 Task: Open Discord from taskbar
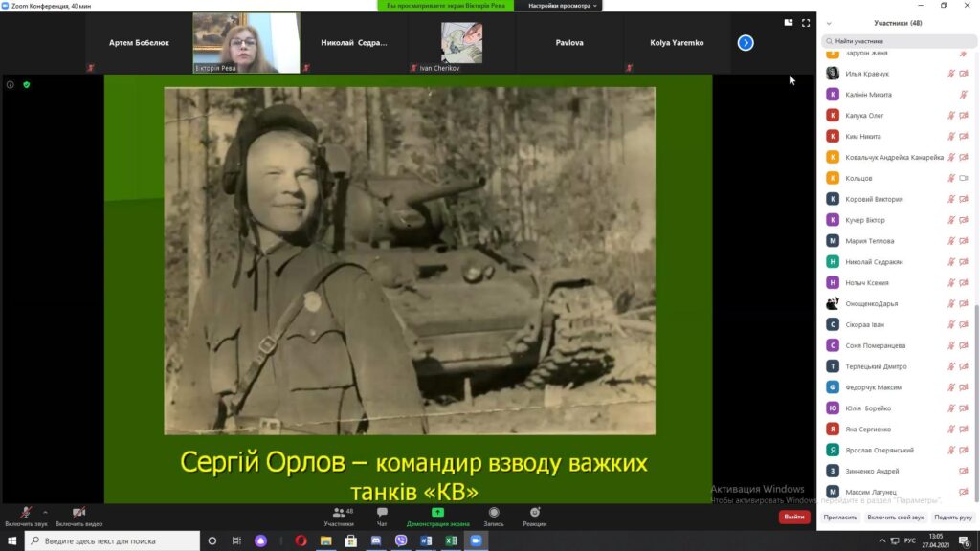coord(375,541)
